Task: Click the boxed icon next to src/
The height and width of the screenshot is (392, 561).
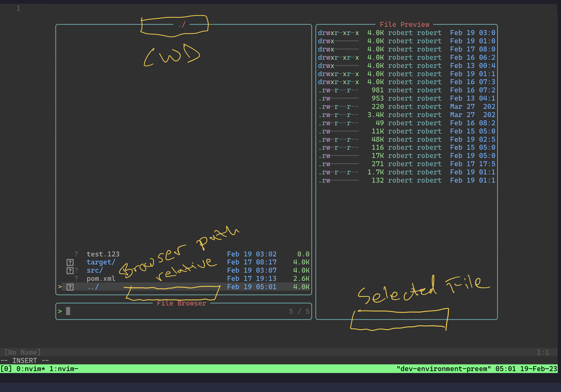Action: point(70,270)
